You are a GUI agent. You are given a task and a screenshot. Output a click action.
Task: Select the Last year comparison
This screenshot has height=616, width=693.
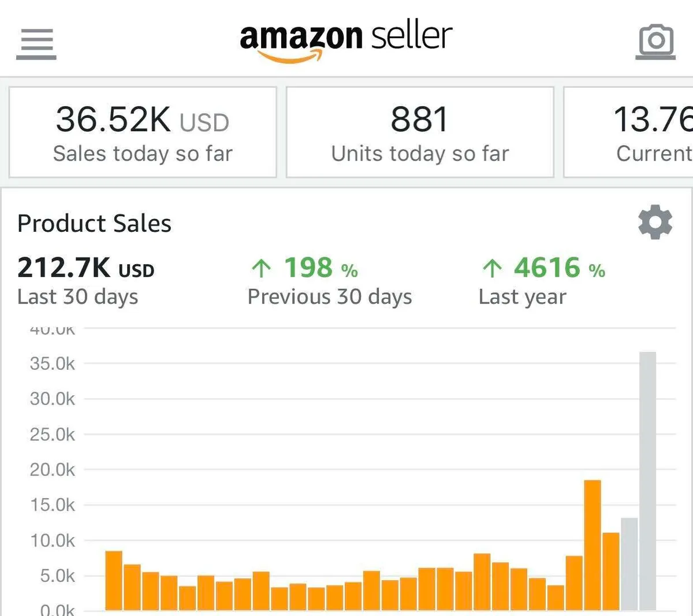point(542,280)
